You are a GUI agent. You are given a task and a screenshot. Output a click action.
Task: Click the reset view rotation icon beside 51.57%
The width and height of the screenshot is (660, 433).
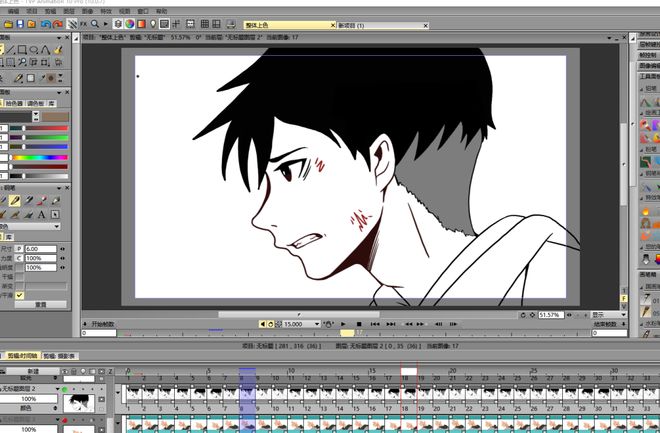(523, 315)
